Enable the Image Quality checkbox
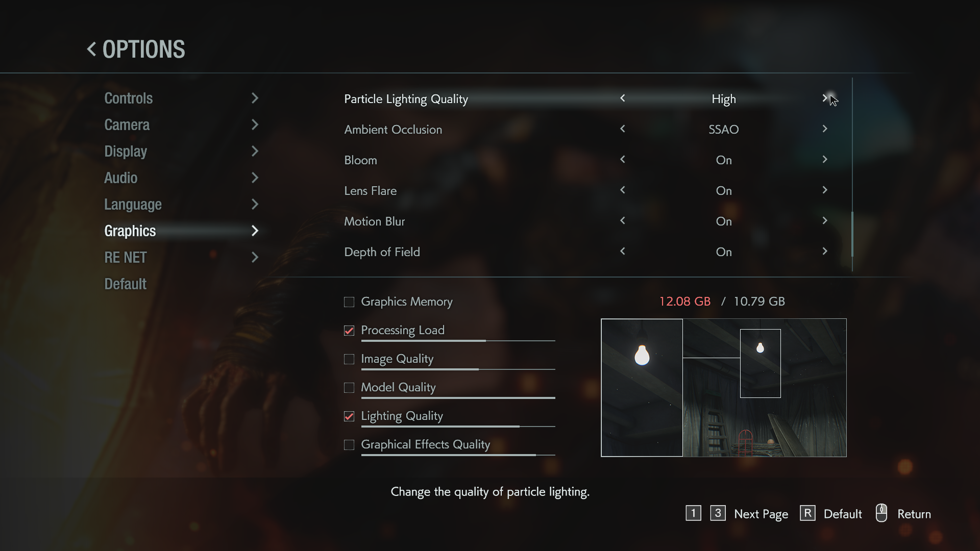The height and width of the screenshot is (551, 980). tap(349, 359)
